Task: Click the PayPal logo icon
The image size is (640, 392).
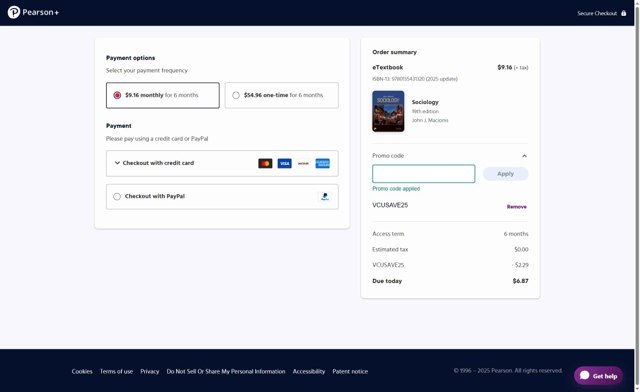Action: (x=324, y=196)
